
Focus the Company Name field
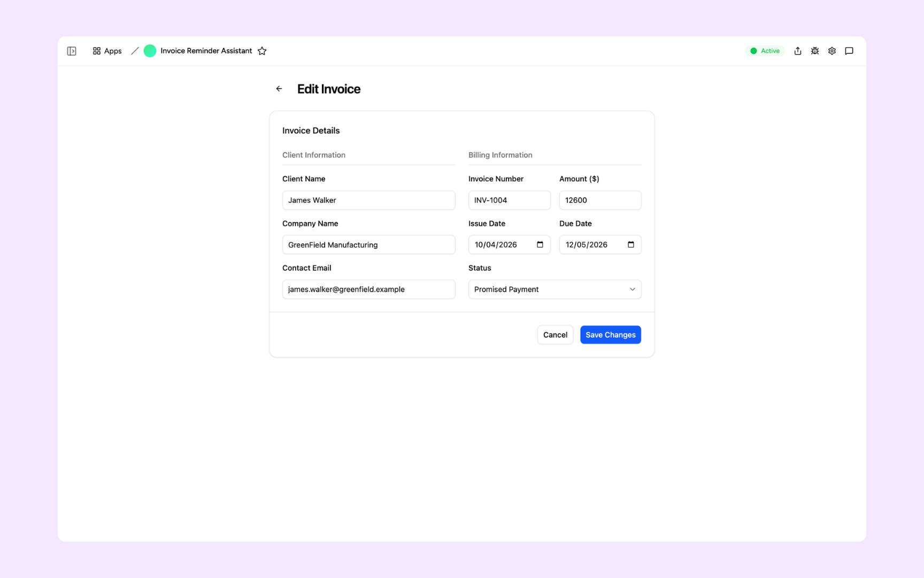click(369, 245)
